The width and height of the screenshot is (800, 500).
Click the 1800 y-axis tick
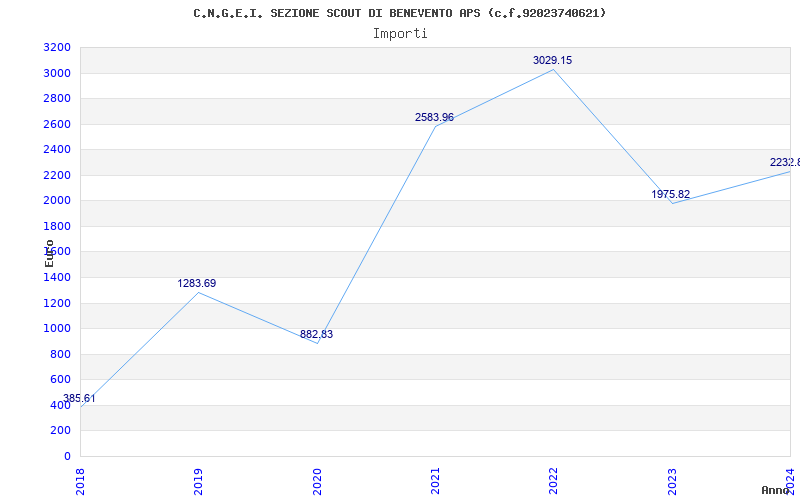[57, 227]
